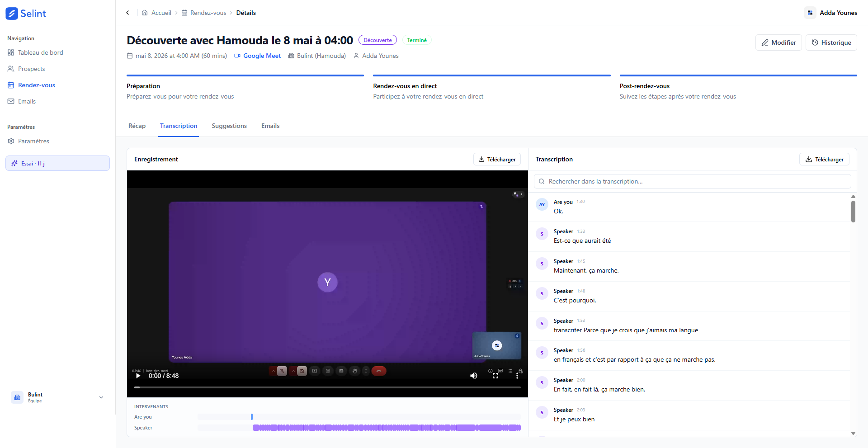Click the Selint logo
868x448 pixels.
tap(26, 14)
